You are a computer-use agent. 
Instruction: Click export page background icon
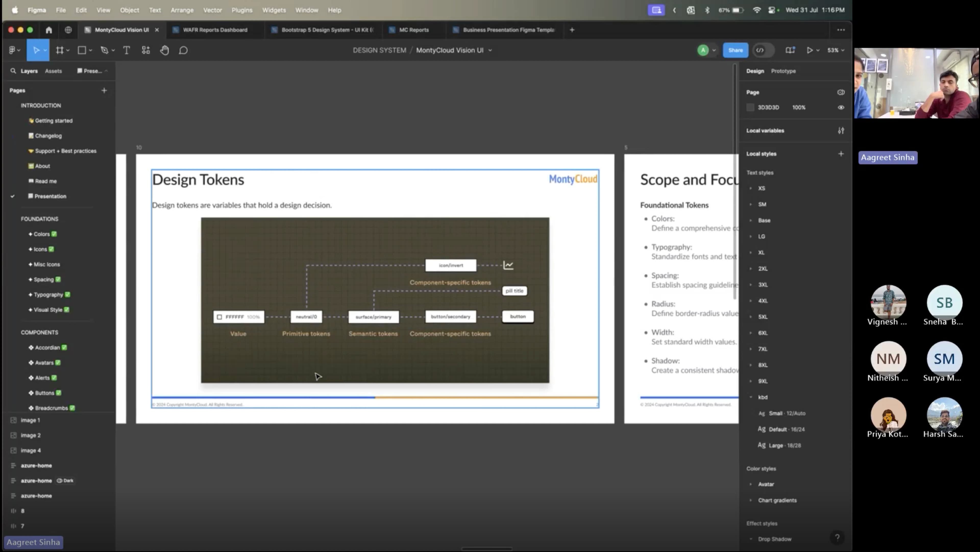[841, 92]
